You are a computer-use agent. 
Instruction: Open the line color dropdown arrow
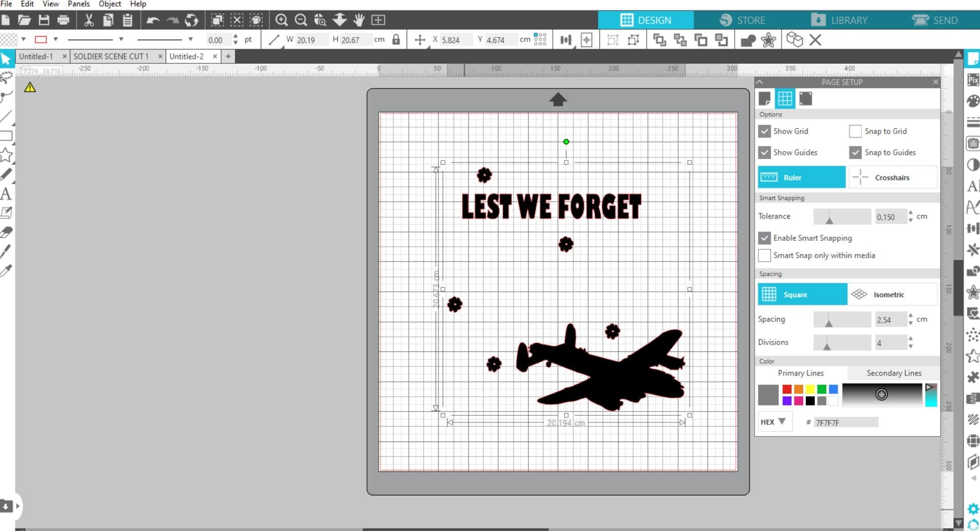click(x=56, y=39)
